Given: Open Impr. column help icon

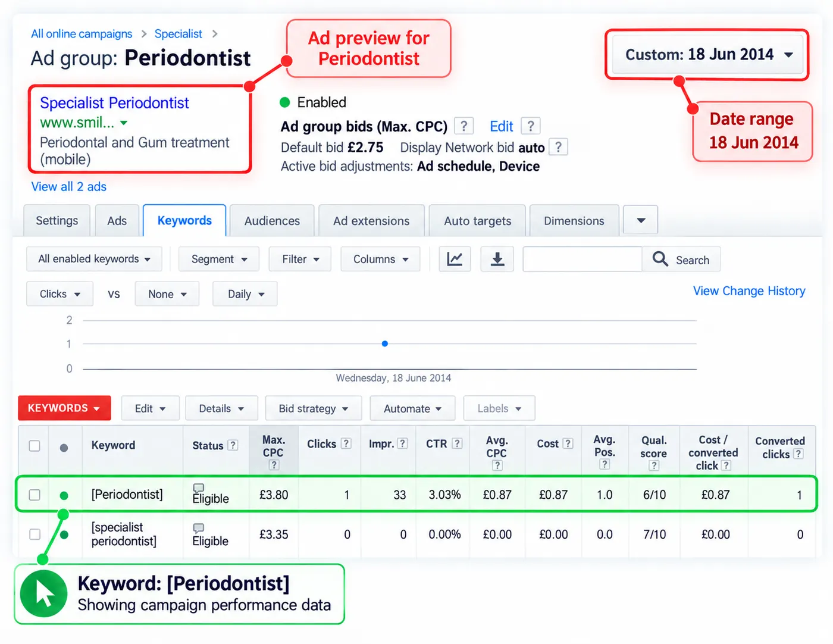Looking at the screenshot, I should (403, 443).
